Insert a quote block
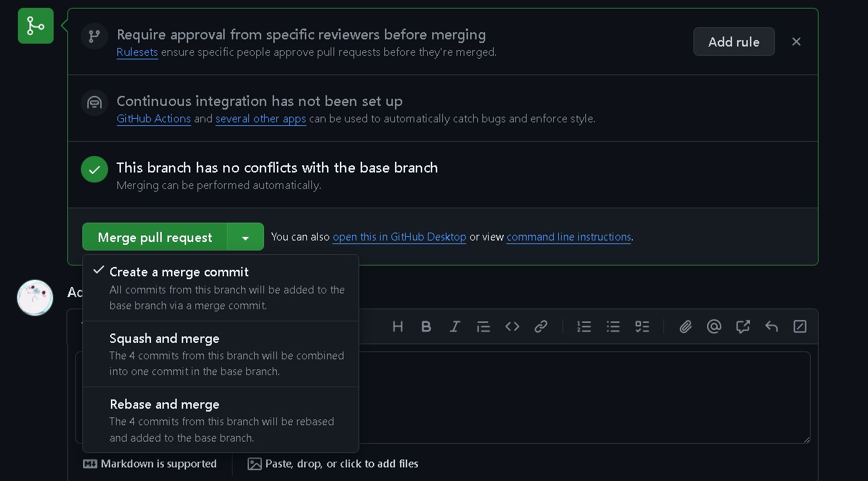868x481 pixels. click(484, 326)
